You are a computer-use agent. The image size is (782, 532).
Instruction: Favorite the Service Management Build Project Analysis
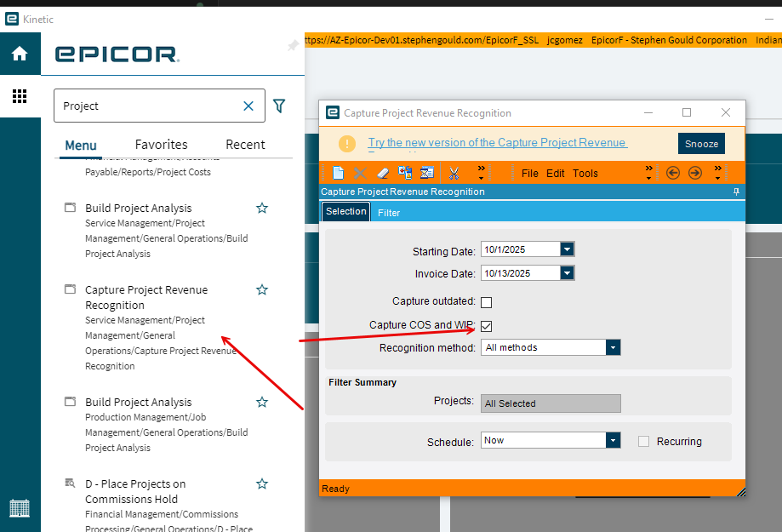tap(262, 208)
